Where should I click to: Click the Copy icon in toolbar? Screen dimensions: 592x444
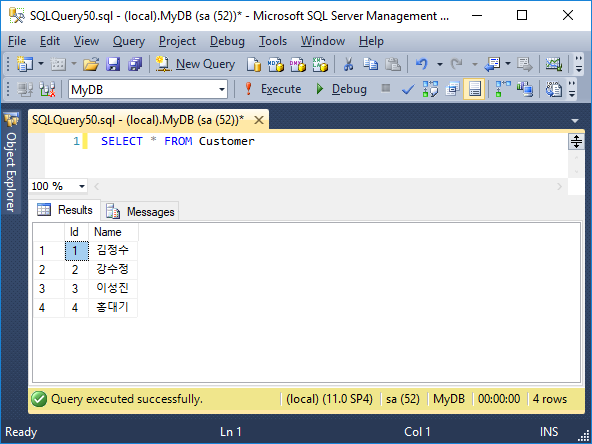point(370,64)
